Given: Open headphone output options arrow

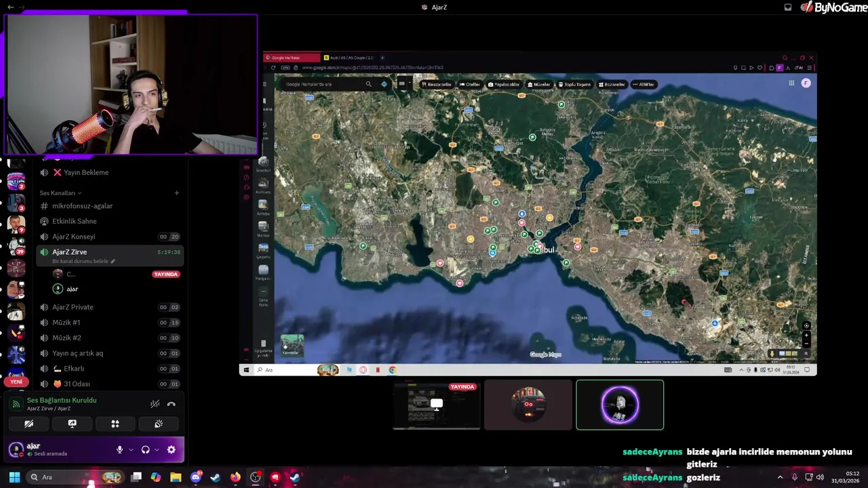Looking at the screenshot, I should 157,449.
